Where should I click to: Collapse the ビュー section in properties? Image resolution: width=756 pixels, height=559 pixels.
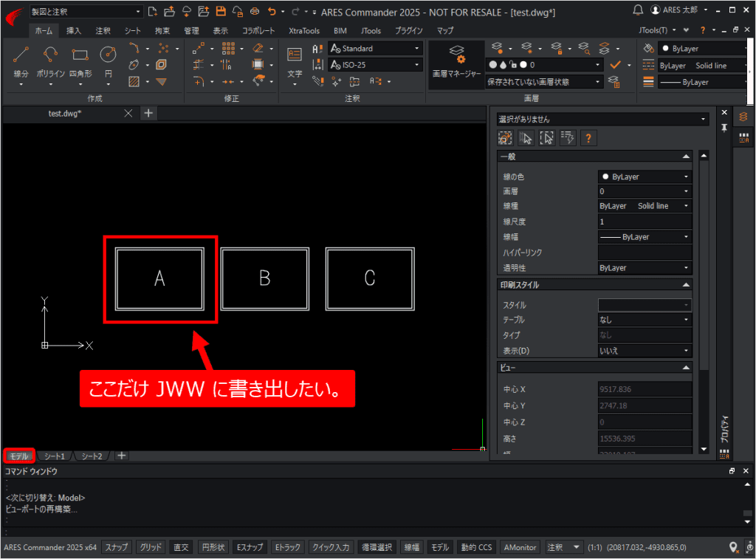pyautogui.click(x=686, y=368)
